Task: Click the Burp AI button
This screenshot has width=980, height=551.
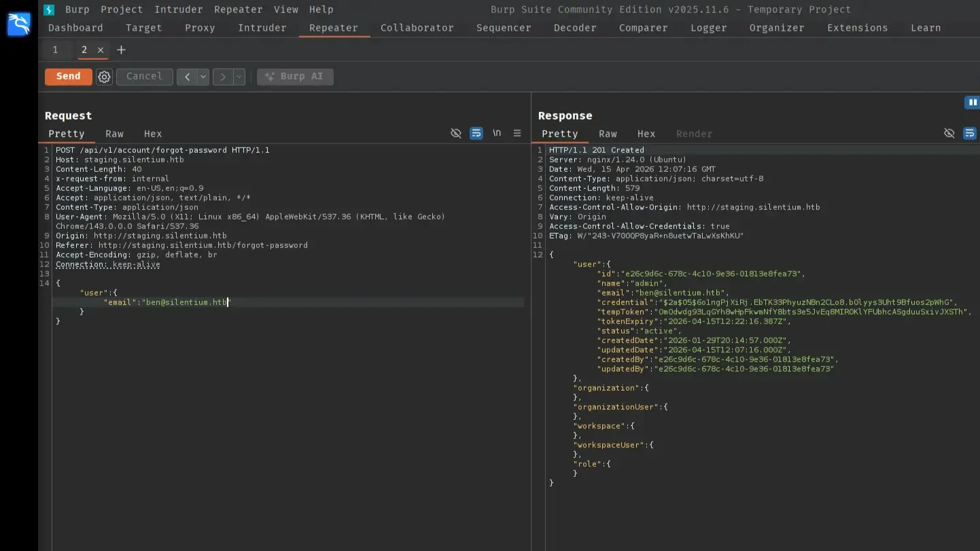Action: click(295, 77)
